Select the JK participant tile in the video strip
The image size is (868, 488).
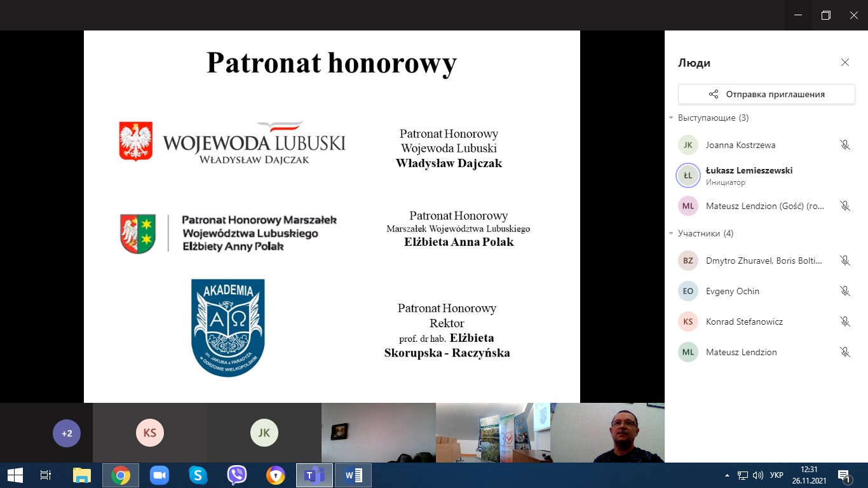[x=264, y=433]
